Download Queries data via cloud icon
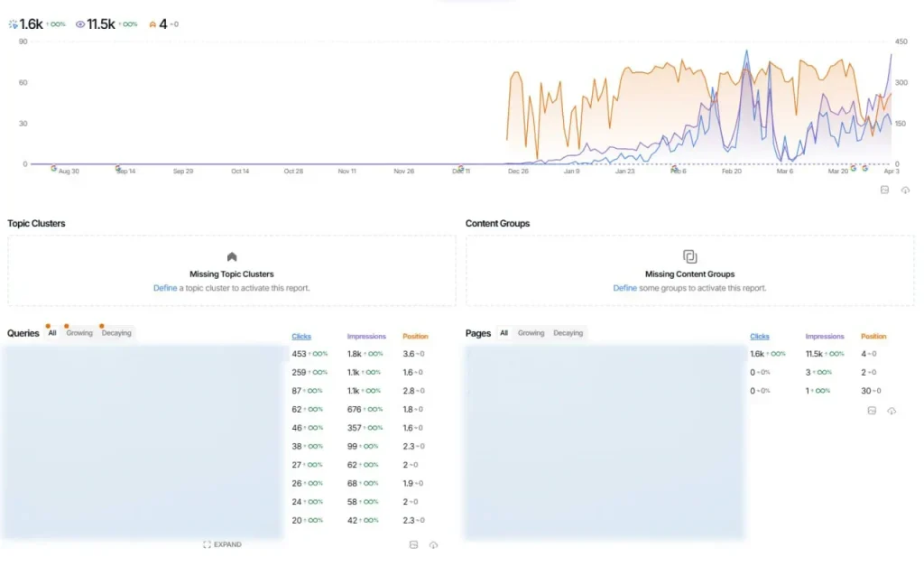924x566 pixels. [x=434, y=544]
